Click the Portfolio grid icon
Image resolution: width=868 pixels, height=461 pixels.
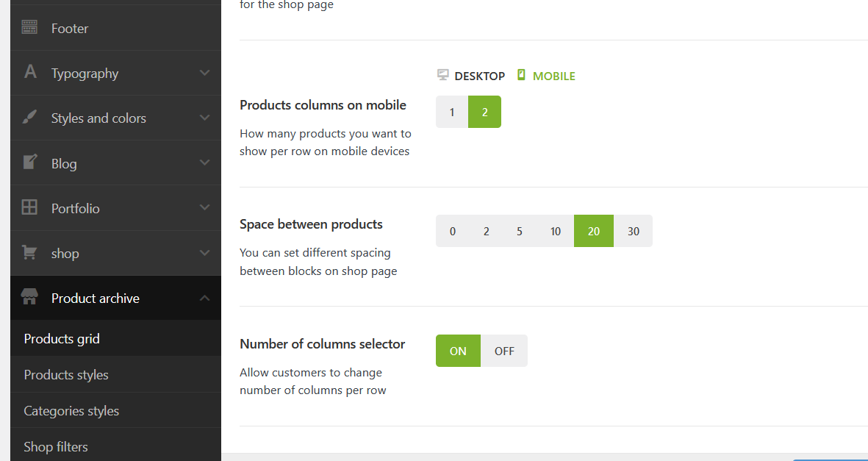(x=29, y=207)
